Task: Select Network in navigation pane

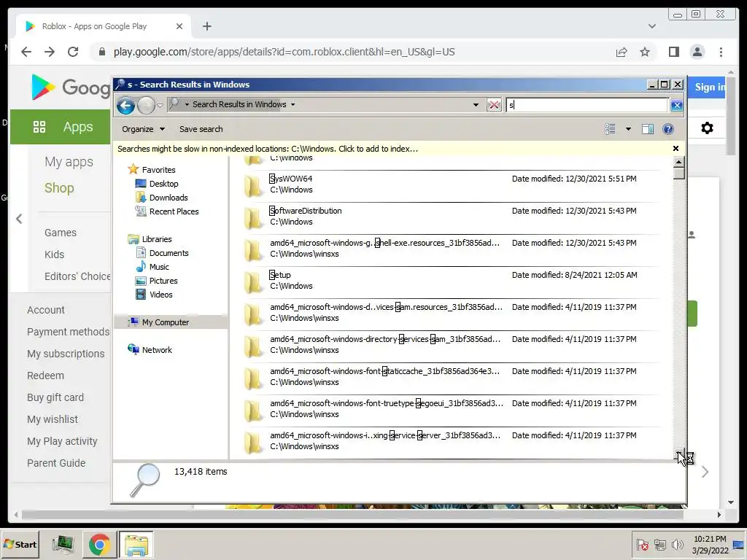Action: 157,349
